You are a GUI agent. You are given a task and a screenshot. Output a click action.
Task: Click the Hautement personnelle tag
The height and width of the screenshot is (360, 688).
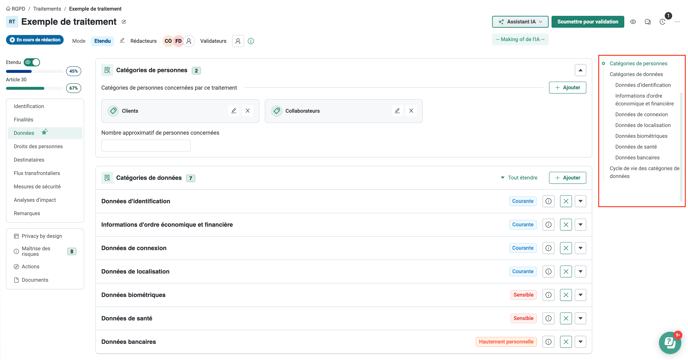click(x=506, y=342)
